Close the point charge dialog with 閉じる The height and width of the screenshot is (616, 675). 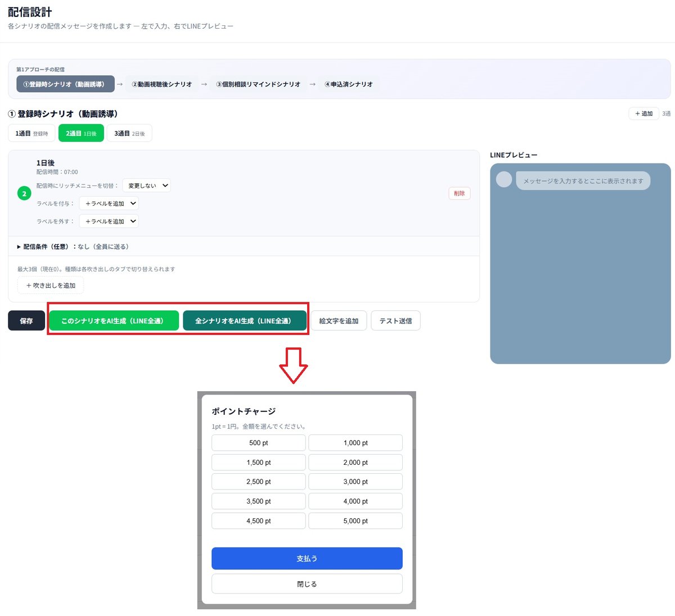click(x=307, y=584)
